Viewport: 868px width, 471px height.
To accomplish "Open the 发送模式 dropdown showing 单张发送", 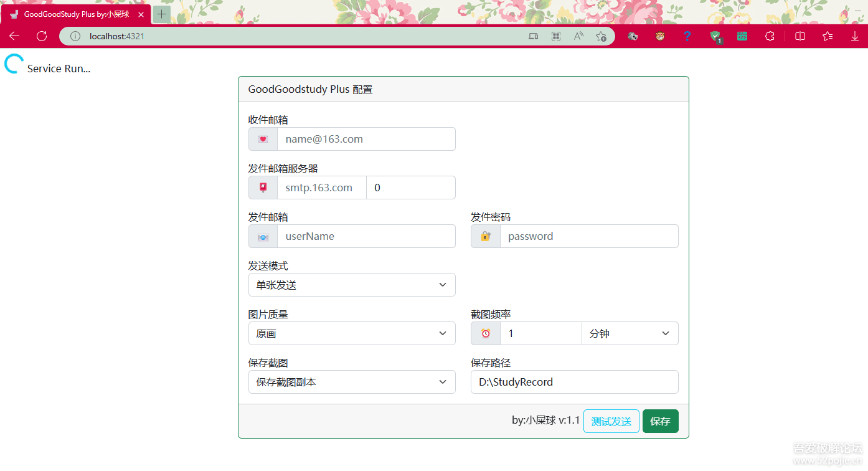I will [x=352, y=285].
